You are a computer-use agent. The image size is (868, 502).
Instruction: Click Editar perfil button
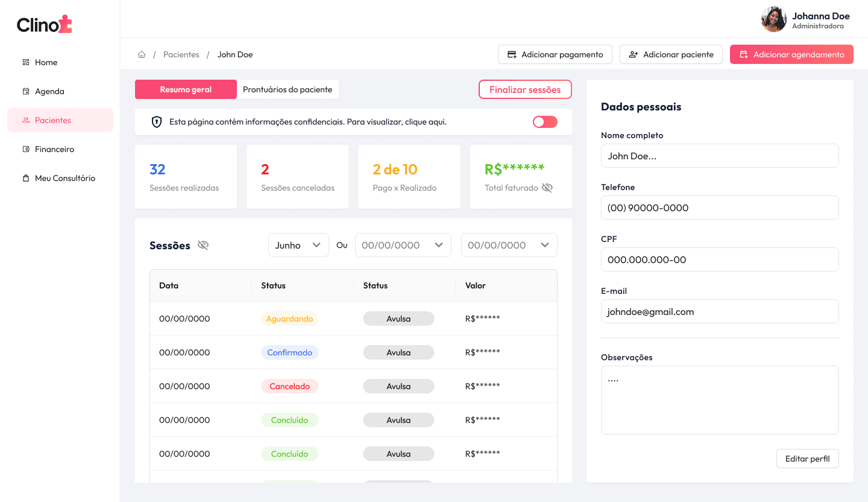tap(807, 459)
